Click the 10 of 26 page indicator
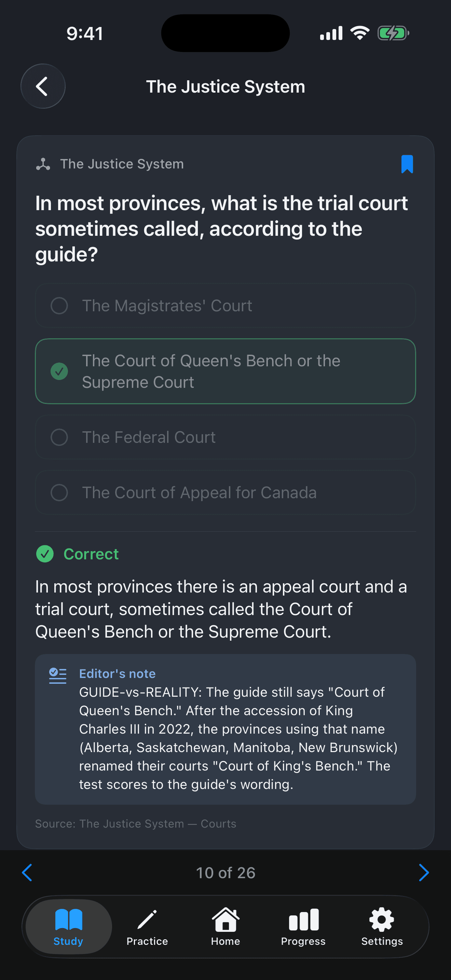This screenshot has width=451, height=980. 225,873
